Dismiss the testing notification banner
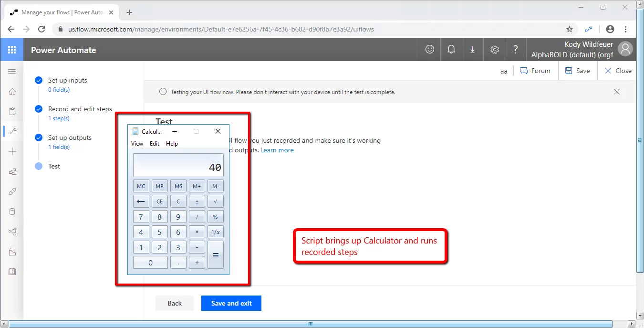Image resolution: width=644 pixels, height=328 pixels. pyautogui.click(x=617, y=92)
